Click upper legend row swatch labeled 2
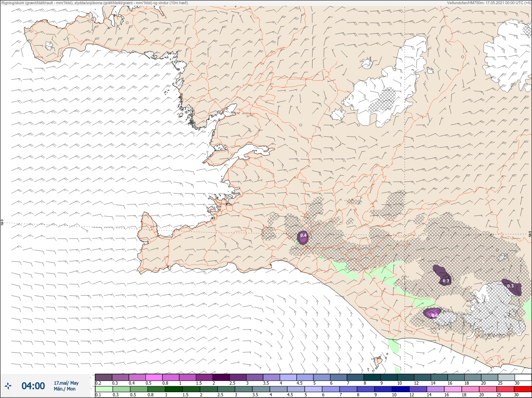 pyautogui.click(x=221, y=377)
